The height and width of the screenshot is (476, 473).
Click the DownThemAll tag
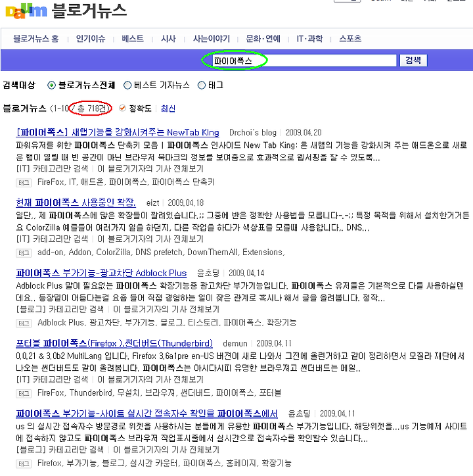coord(212,252)
